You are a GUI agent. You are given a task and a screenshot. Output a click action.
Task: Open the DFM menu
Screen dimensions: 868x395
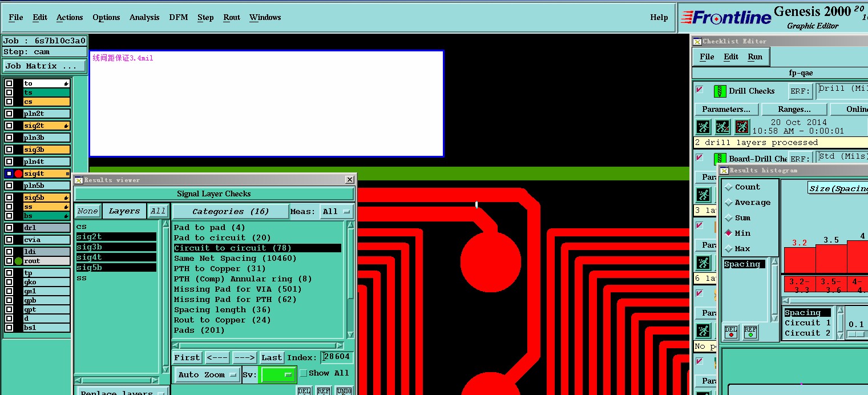pyautogui.click(x=179, y=17)
